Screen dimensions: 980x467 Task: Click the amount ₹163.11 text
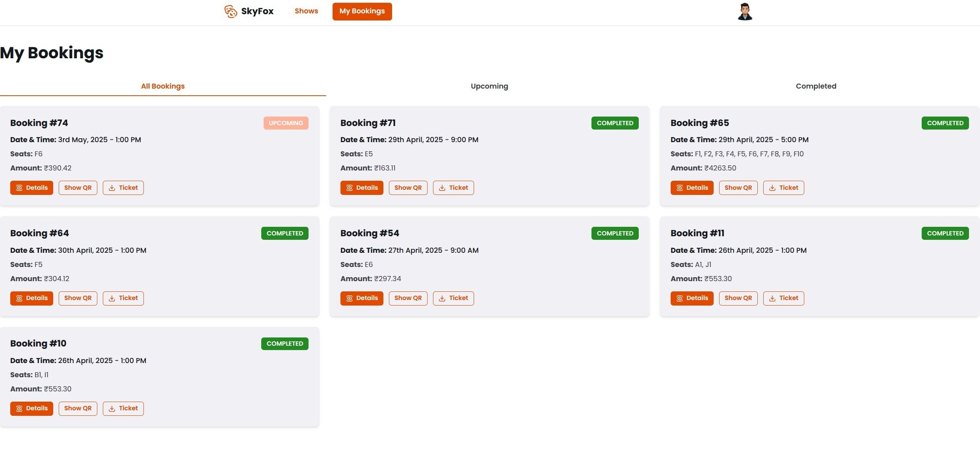[x=385, y=168]
